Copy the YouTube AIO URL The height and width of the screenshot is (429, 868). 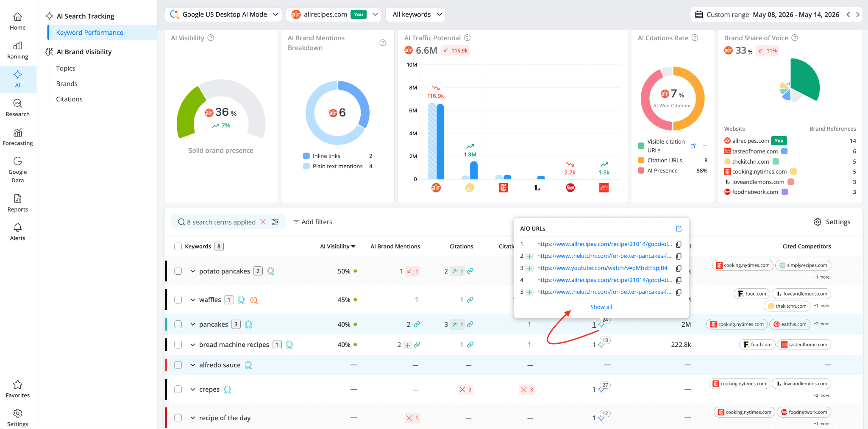point(679,268)
